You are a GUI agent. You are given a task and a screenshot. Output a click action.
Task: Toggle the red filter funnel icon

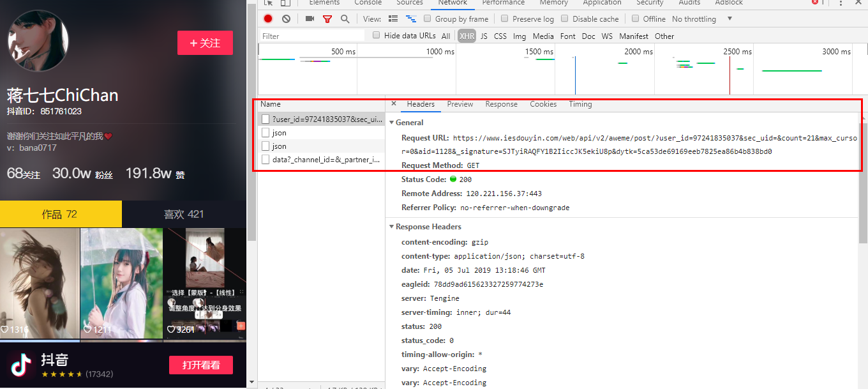(327, 19)
